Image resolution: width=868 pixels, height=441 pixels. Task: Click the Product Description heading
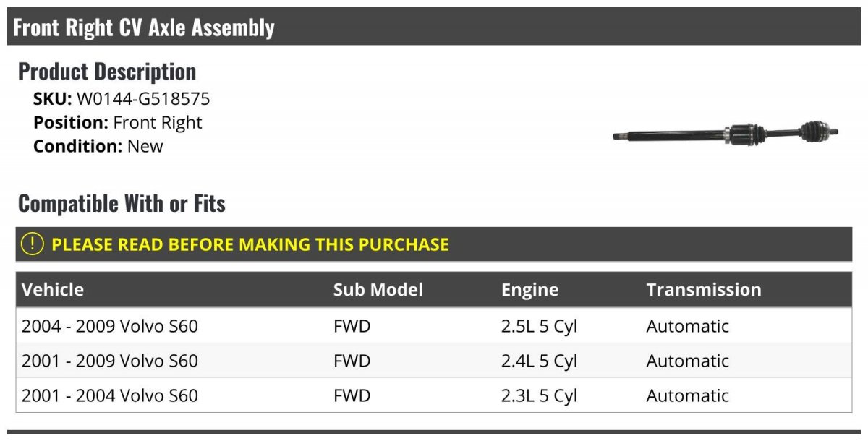click(x=107, y=72)
